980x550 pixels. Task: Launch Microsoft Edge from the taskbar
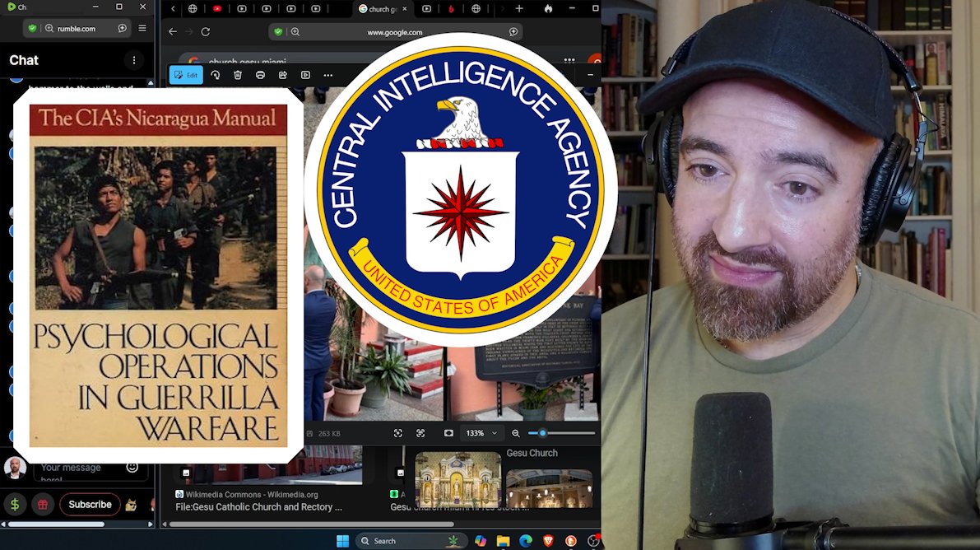point(526,541)
